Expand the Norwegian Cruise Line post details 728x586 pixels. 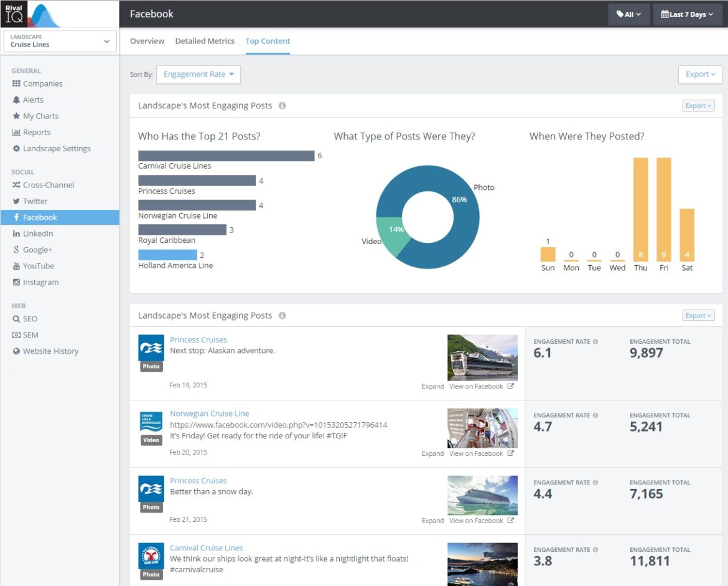point(432,453)
